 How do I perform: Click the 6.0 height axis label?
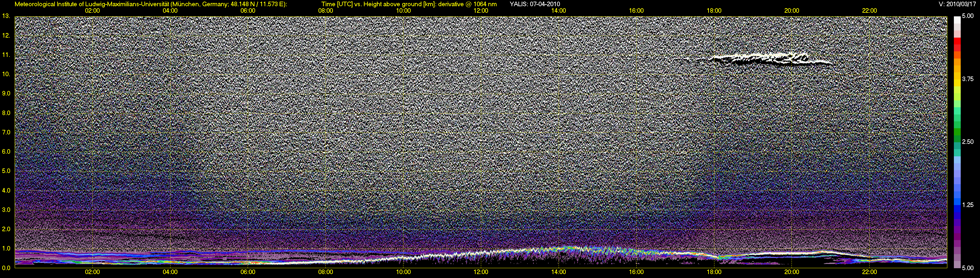pos(6,151)
